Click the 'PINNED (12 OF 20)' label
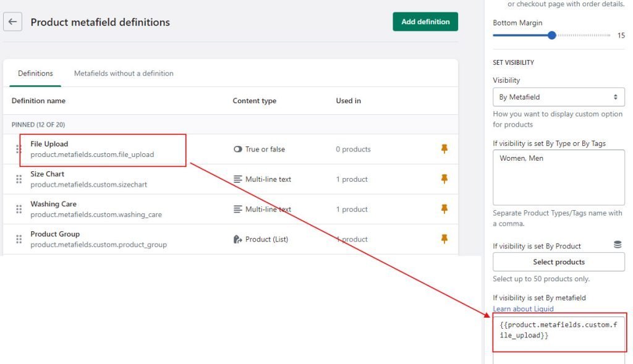This screenshot has height=364, width=633. (x=38, y=125)
